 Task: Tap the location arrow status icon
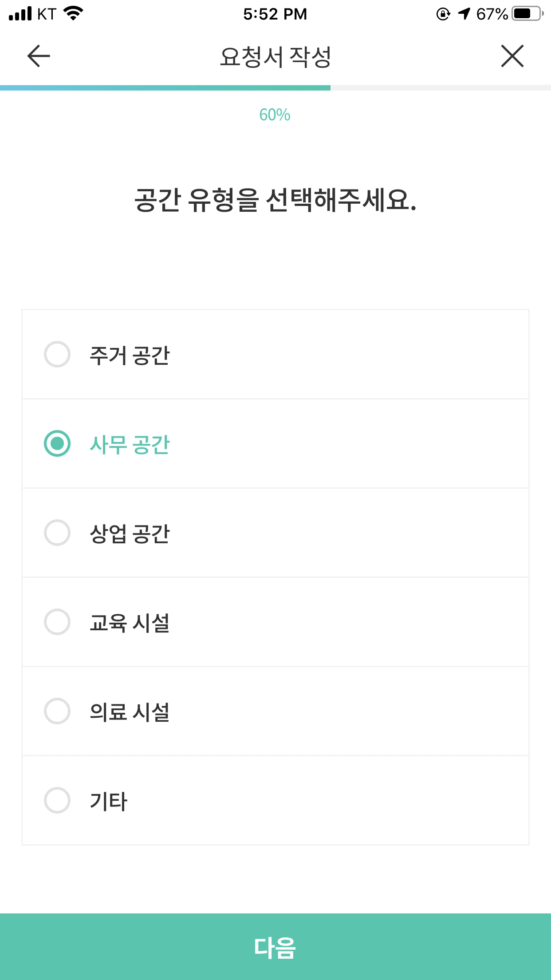[464, 14]
